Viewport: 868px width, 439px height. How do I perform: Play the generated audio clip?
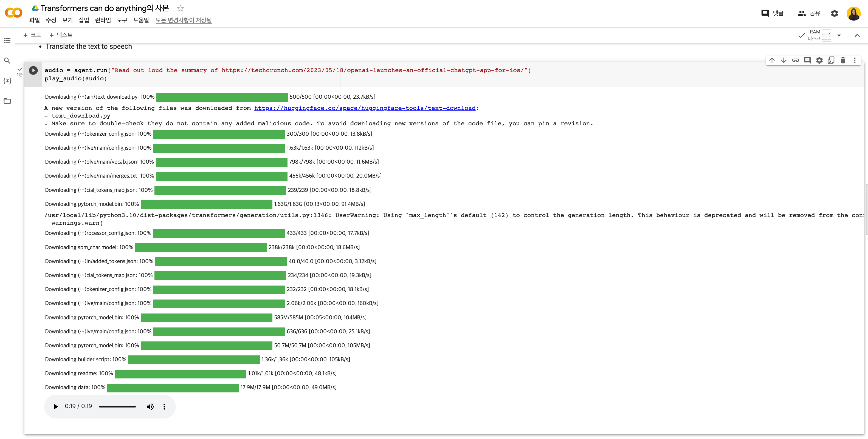coord(56,406)
